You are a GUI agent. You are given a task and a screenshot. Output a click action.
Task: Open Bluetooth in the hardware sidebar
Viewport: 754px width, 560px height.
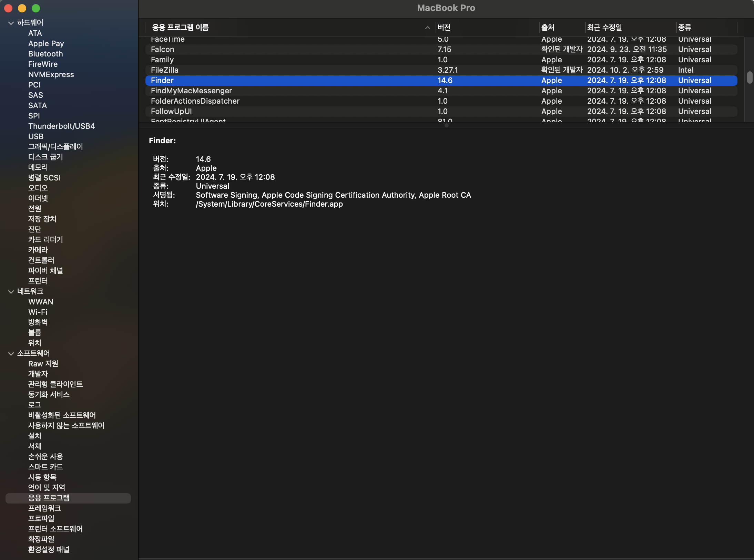click(x=45, y=54)
